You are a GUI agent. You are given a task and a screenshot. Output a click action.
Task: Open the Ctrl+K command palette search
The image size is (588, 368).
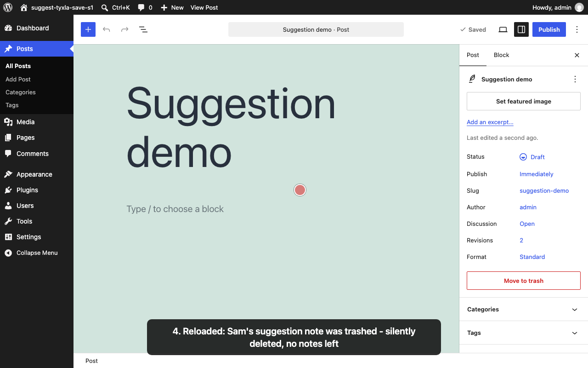pos(115,7)
